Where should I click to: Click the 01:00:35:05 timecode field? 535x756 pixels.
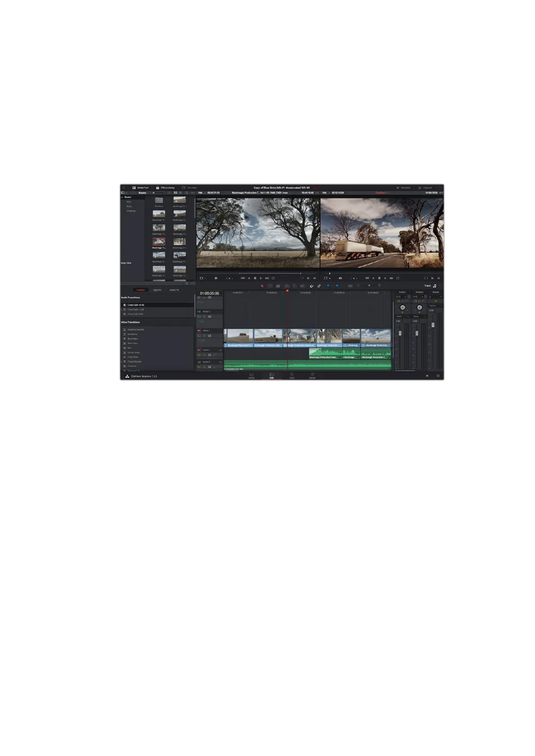click(x=209, y=293)
